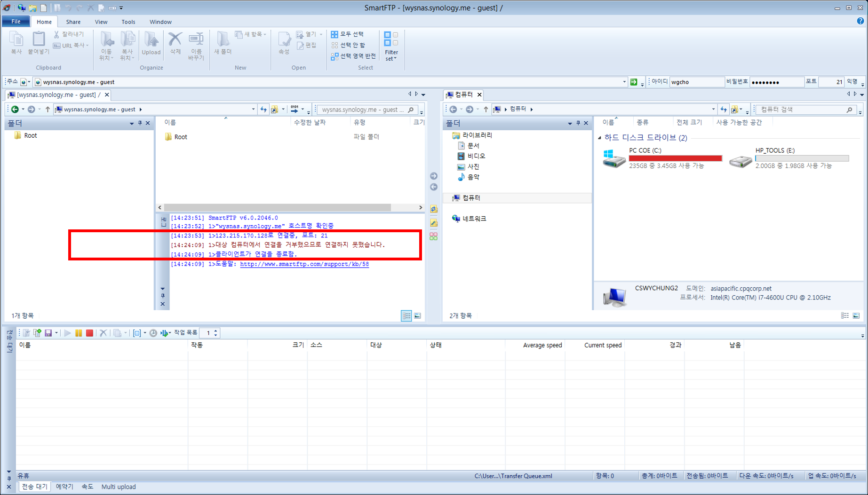This screenshot has width=868, height=495.
Task: Switch to the thumbnail view icon in remote pane
Action: (x=417, y=316)
